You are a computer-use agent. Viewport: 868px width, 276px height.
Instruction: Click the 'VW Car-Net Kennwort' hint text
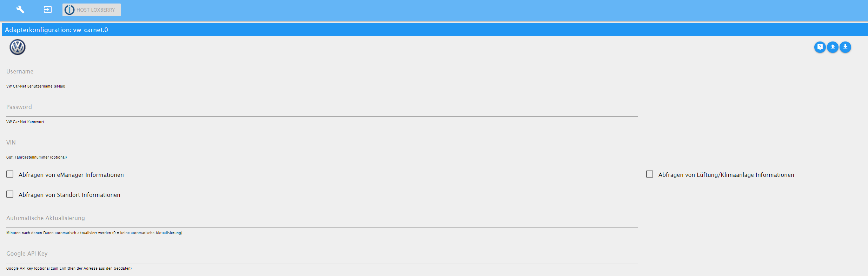[25, 122]
